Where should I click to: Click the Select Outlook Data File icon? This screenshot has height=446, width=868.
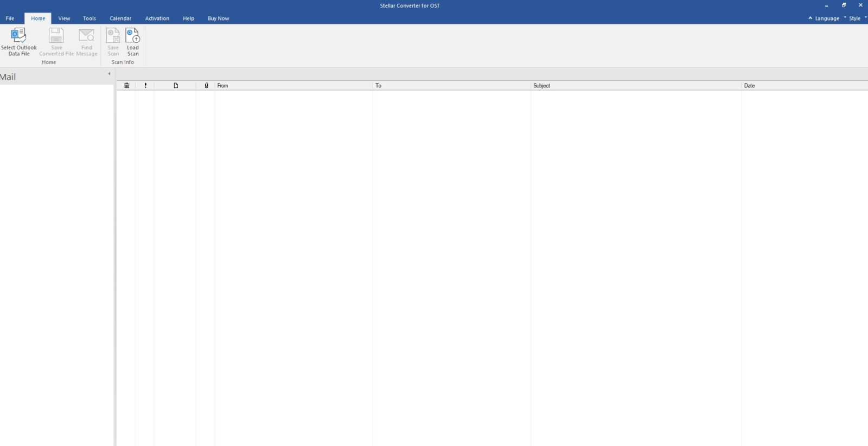(x=19, y=36)
